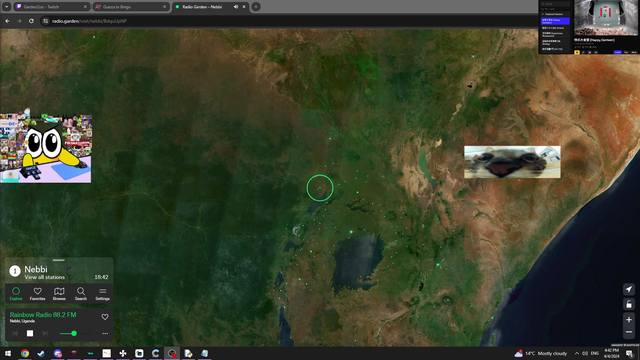Screen dimensions: 640x360
Task: Switch to the Guessr.tv Bingo tab
Action: pos(131,7)
